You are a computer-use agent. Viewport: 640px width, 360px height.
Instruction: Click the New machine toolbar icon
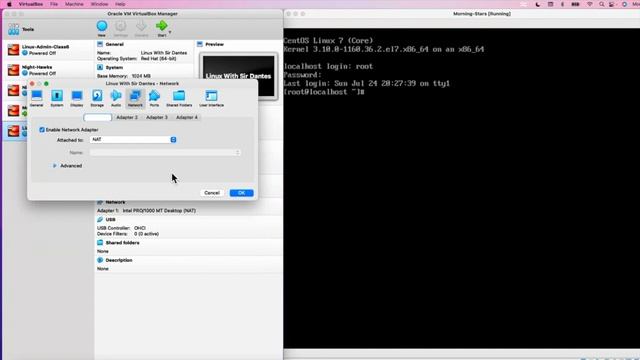tap(102, 26)
